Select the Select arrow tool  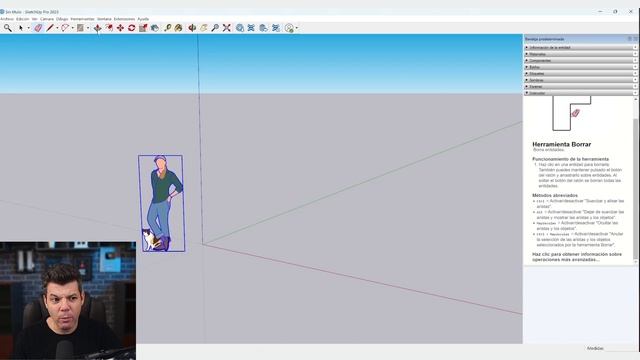pos(21,28)
